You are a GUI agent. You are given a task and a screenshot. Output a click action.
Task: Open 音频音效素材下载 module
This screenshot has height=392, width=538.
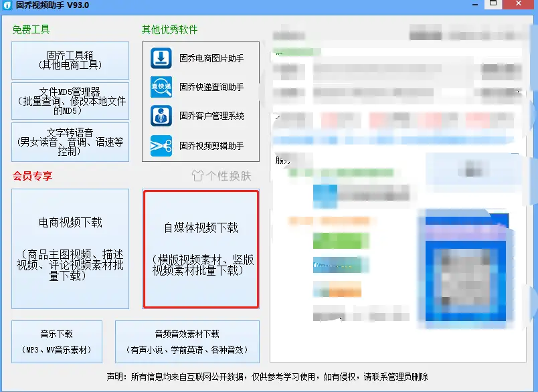187,342
